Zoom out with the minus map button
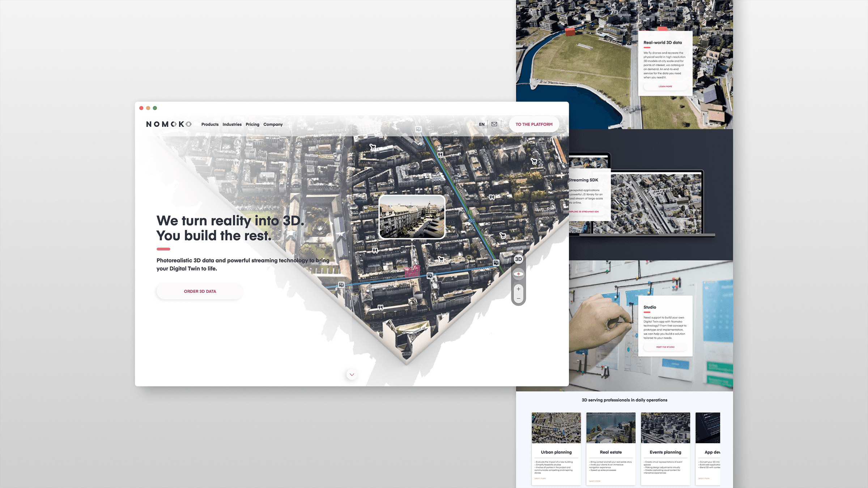Image resolution: width=868 pixels, height=488 pixels. pyautogui.click(x=518, y=299)
